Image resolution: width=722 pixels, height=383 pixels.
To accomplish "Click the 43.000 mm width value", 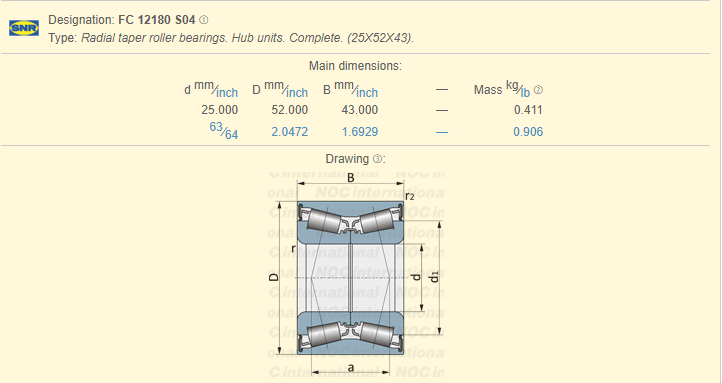I will 360,110.
